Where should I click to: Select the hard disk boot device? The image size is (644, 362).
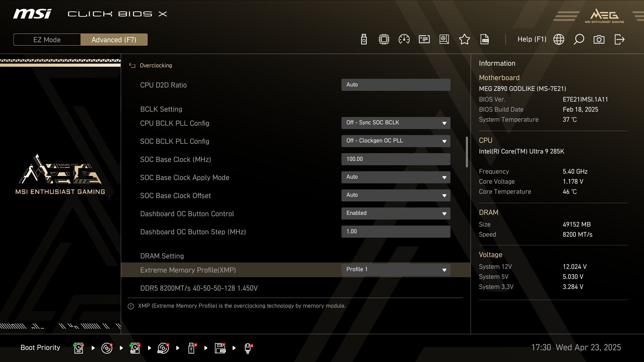79,348
